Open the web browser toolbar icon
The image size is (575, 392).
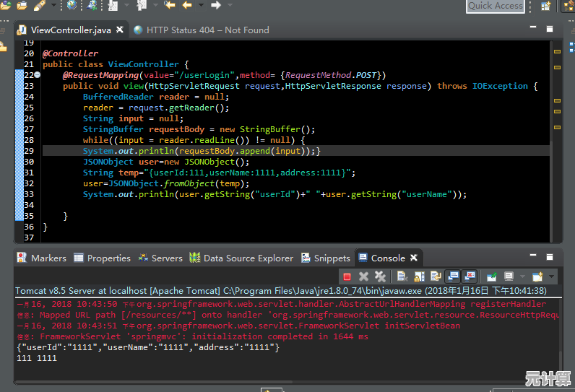[72, 5]
